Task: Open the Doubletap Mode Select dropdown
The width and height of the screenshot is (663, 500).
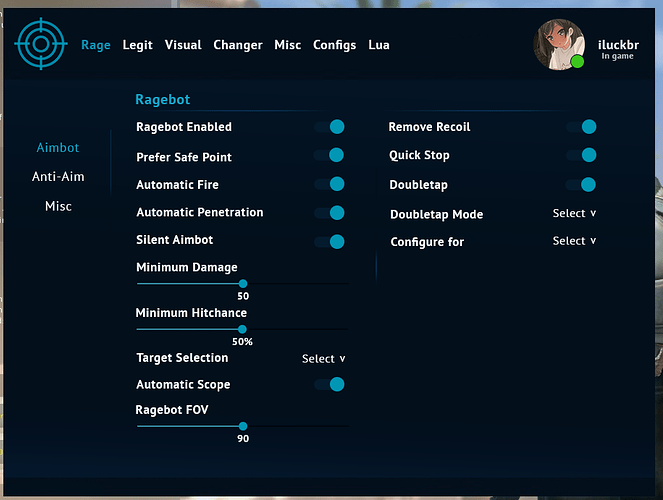Action: click(x=574, y=213)
